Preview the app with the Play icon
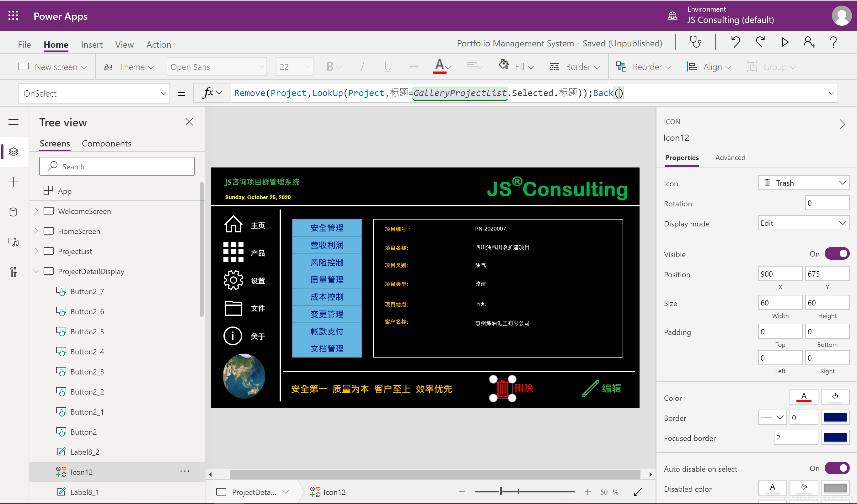Screen dimensions: 857x504 [785, 42]
